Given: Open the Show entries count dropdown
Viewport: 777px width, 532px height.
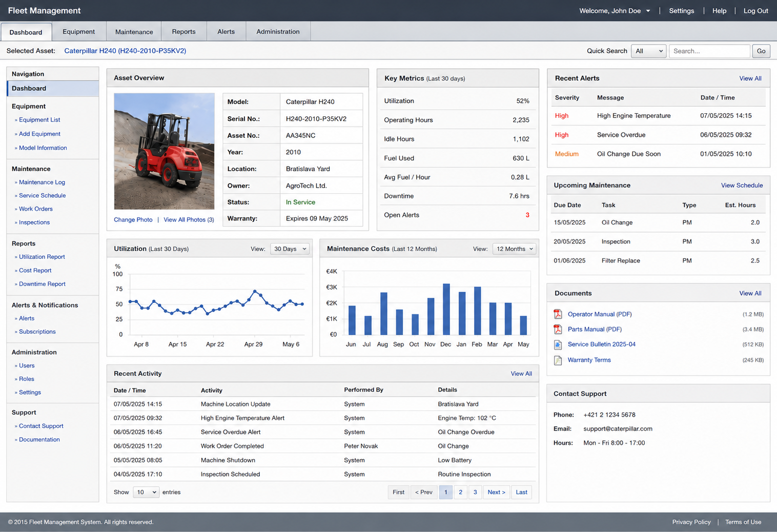Looking at the screenshot, I should point(146,492).
